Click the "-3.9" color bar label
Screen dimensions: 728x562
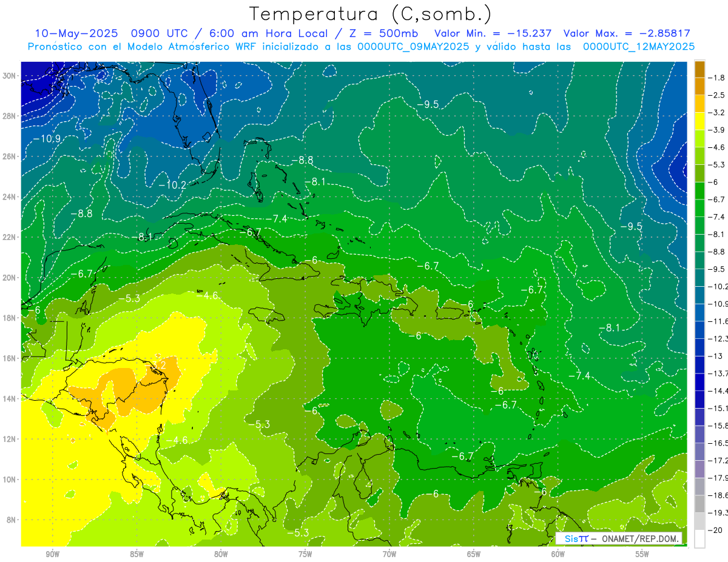pos(718,130)
